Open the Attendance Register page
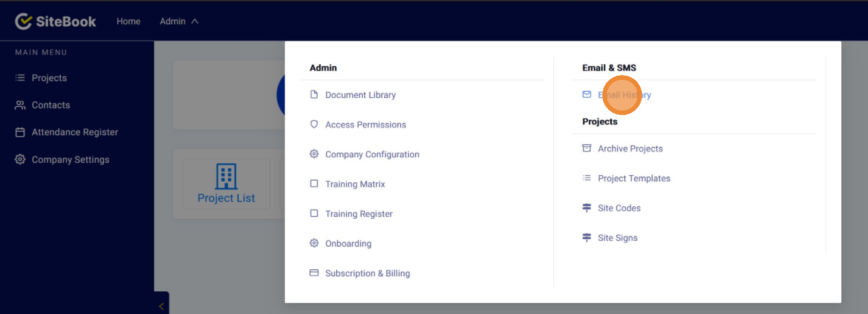Image resolution: width=868 pixels, height=314 pixels. coord(74,132)
